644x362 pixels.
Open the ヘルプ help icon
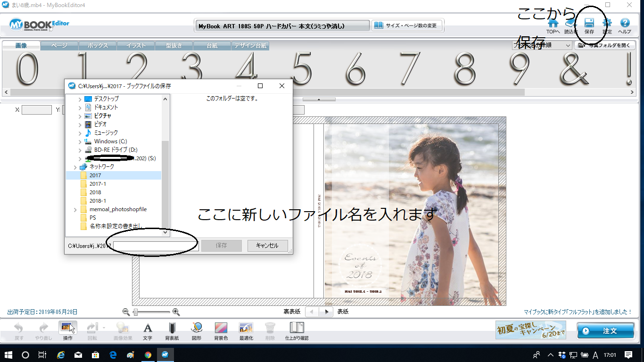(x=625, y=24)
